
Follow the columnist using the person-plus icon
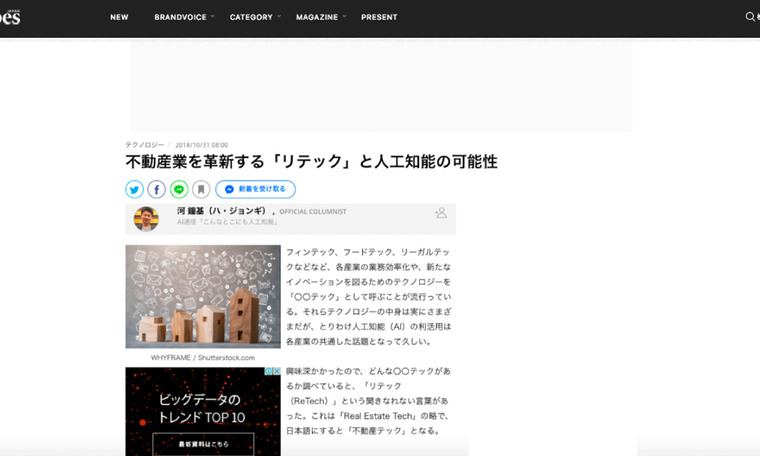pyautogui.click(x=441, y=213)
